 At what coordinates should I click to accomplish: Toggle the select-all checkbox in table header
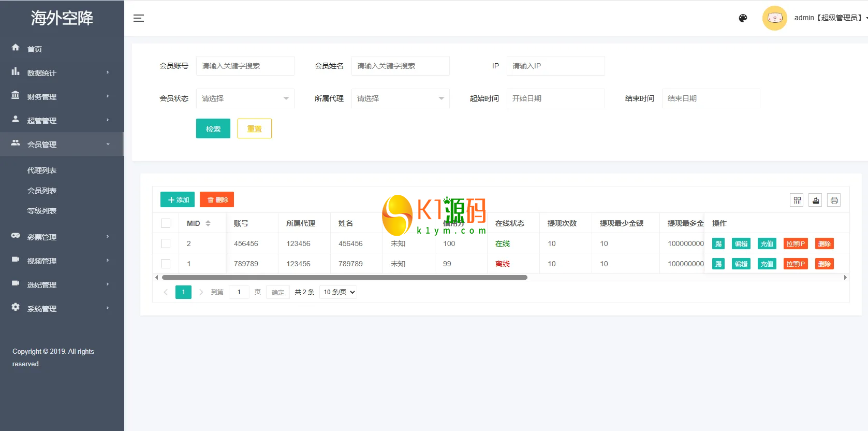(166, 223)
